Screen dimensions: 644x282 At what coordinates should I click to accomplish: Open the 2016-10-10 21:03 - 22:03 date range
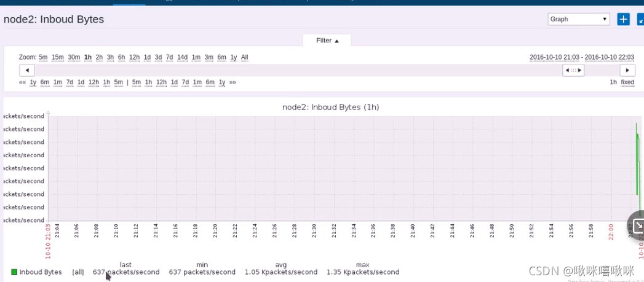tap(582, 57)
